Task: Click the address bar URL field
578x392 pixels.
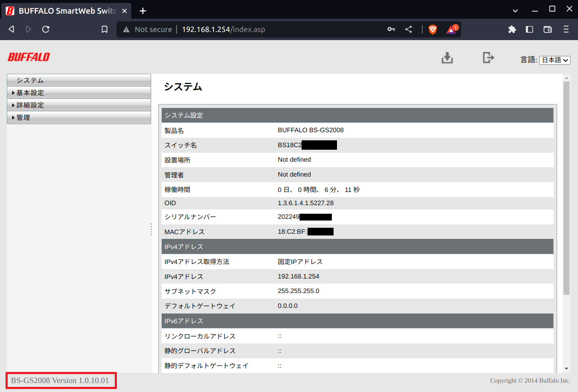Action: 256,29
